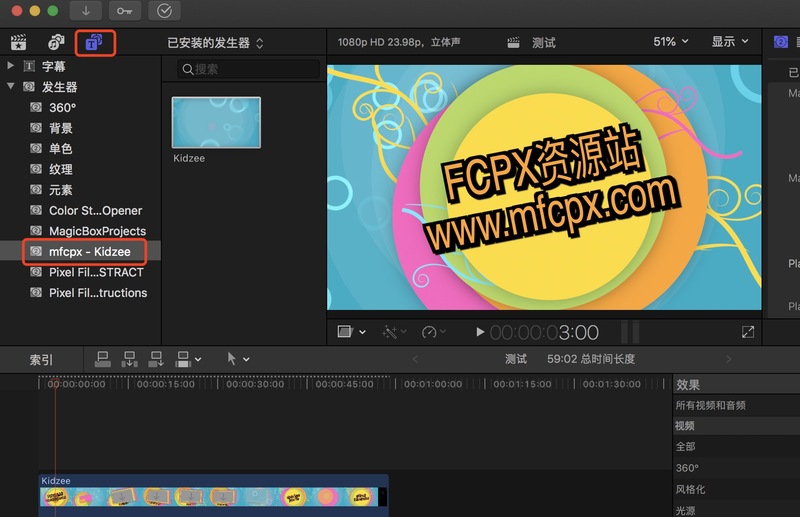The height and width of the screenshot is (517, 800).
Task: Click the 00:01:00:00 ruler mark
Action: coord(433,384)
